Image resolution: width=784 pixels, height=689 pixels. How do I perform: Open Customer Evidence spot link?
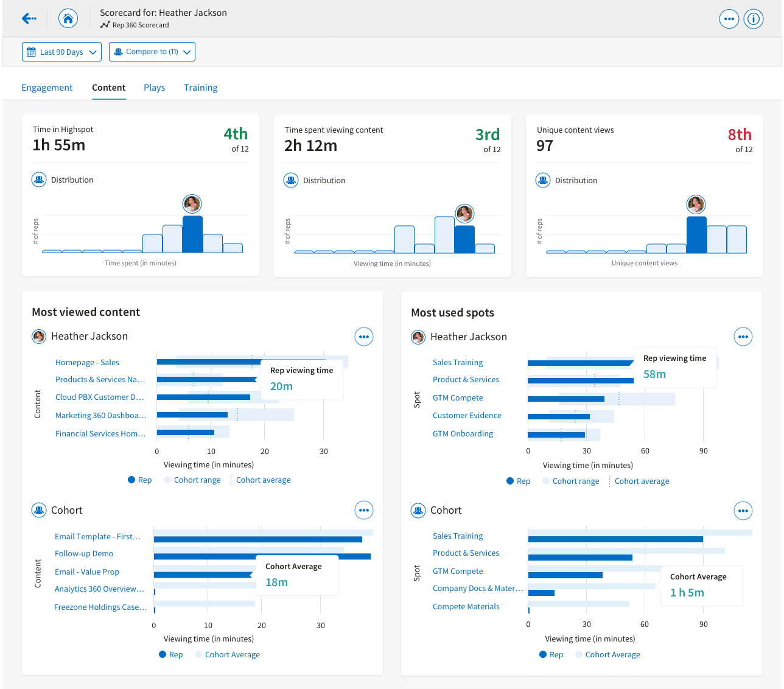pyautogui.click(x=467, y=415)
